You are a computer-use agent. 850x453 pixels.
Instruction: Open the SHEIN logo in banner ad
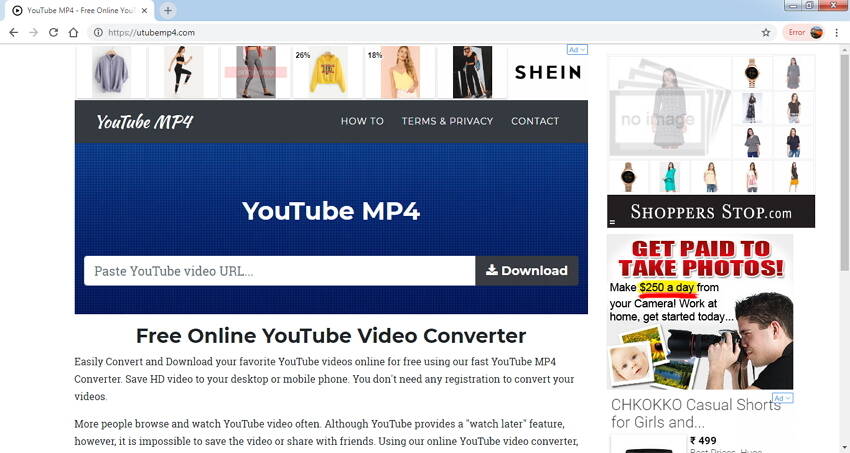point(548,72)
